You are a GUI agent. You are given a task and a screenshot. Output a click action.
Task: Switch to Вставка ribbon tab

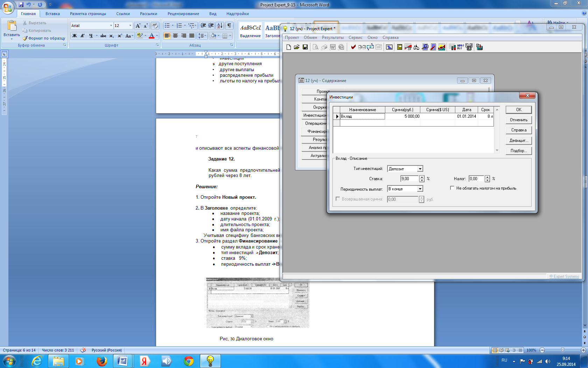point(52,14)
